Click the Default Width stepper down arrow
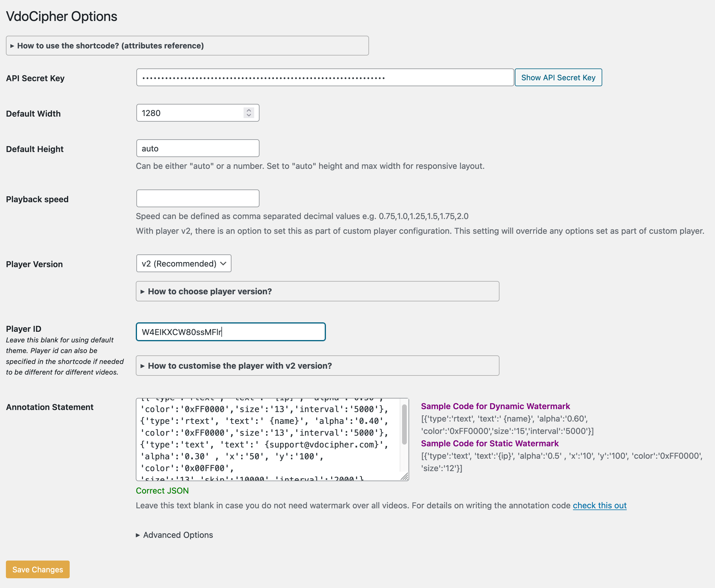 (x=249, y=115)
